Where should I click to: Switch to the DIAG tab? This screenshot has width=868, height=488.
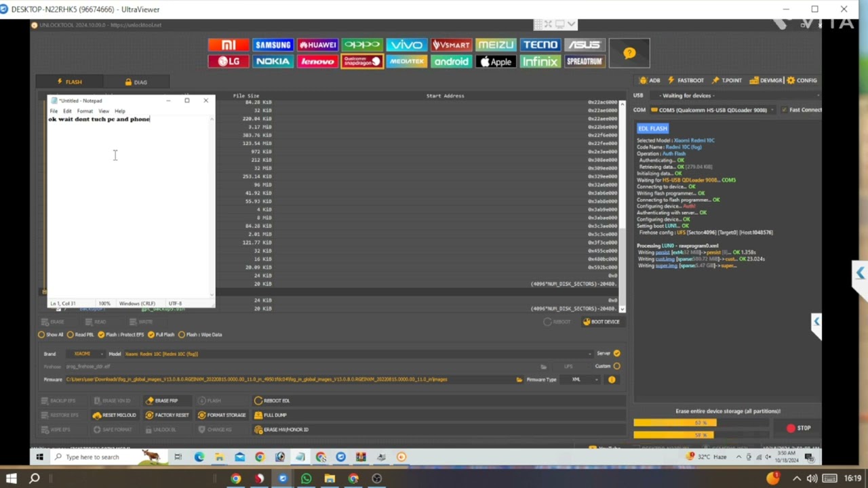pos(136,82)
